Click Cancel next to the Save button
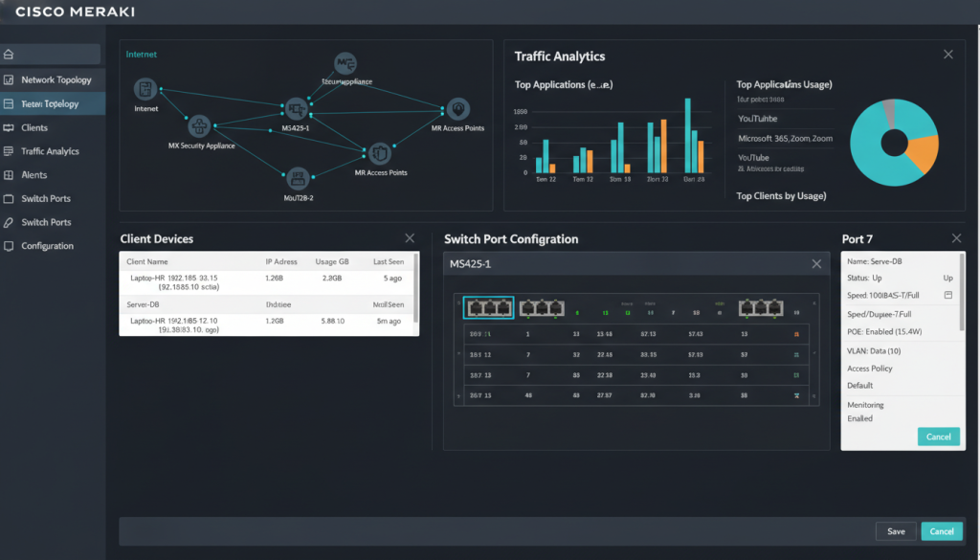The width and height of the screenshot is (980, 560). (x=942, y=531)
